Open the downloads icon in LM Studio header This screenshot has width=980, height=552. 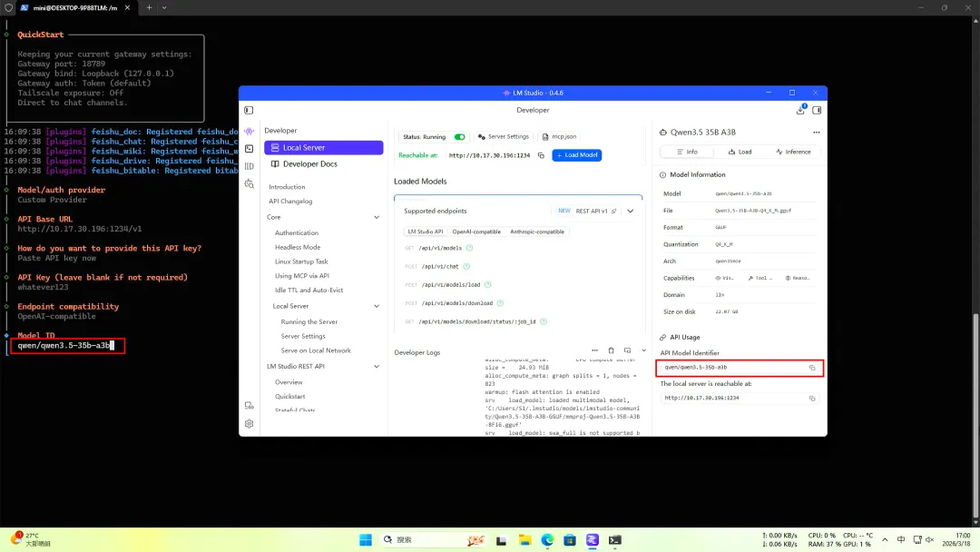point(800,110)
